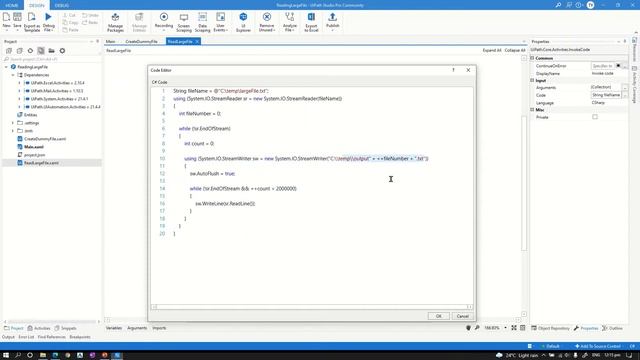This screenshot has height=360, width=640.
Task: Open Object Repository panel tab
Action: [550, 328]
